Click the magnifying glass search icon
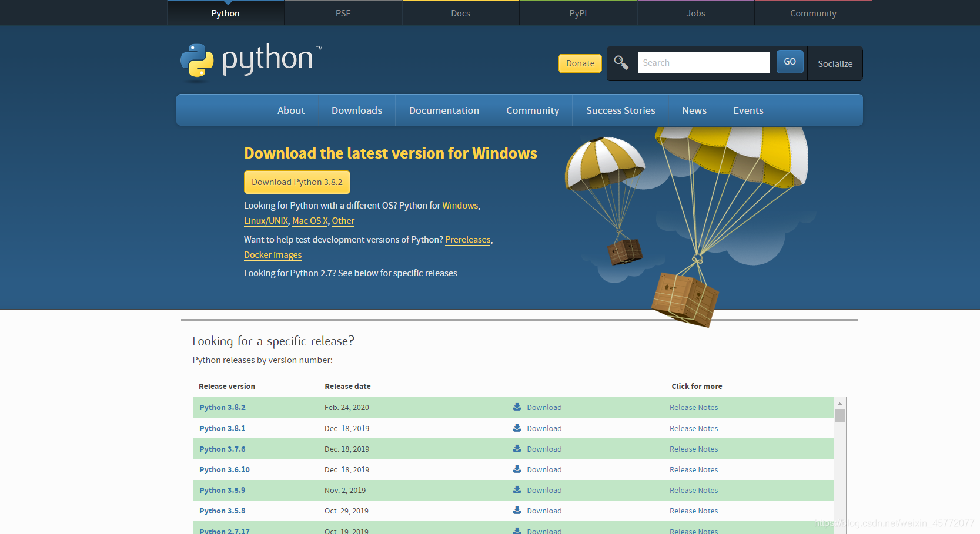 621,62
